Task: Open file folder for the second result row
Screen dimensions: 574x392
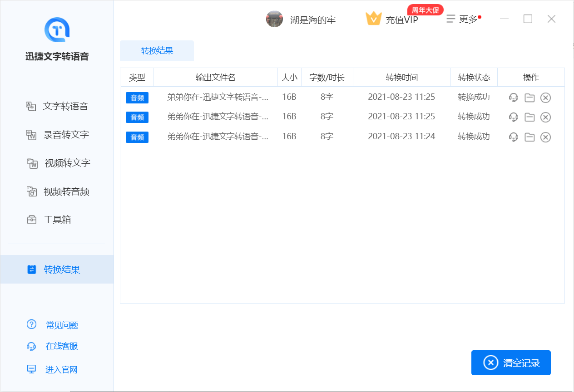Action: (x=529, y=117)
